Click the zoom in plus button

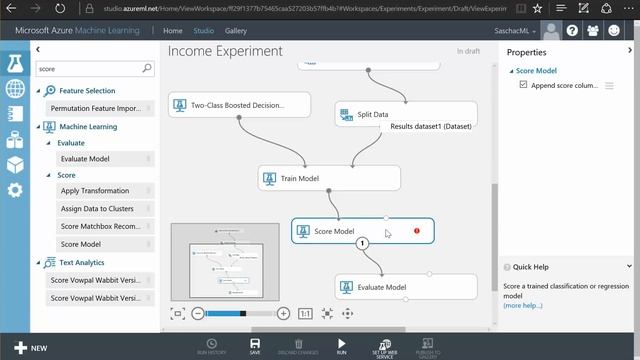point(283,313)
